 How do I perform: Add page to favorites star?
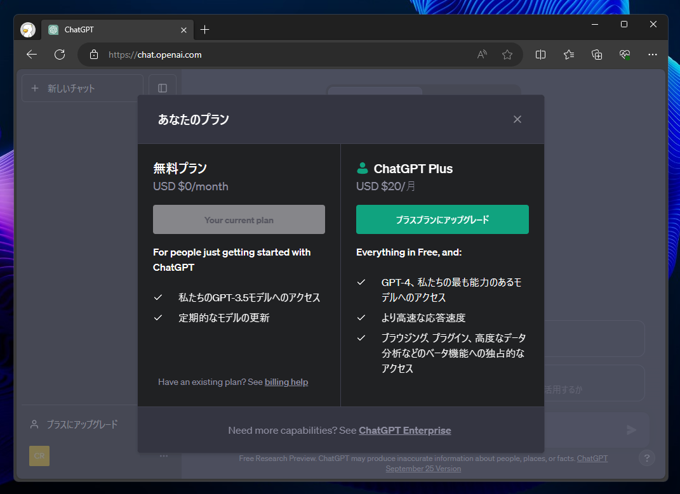click(x=507, y=55)
